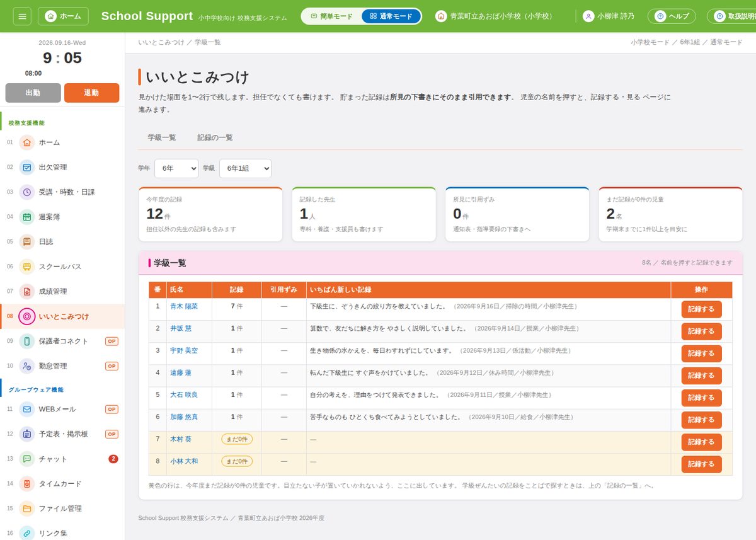Open the 週案簿 calendar icon
The height and width of the screenshot is (540, 756).
click(x=27, y=217)
